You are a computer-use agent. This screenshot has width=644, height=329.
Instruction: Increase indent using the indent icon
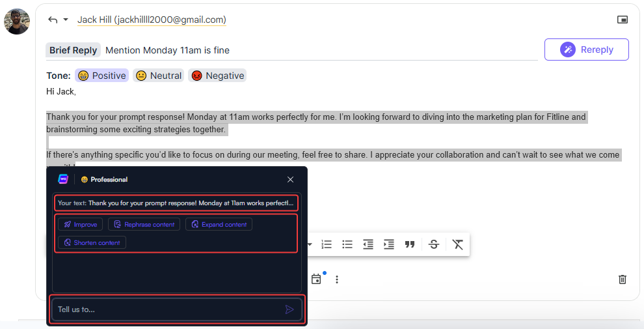pyautogui.click(x=389, y=244)
